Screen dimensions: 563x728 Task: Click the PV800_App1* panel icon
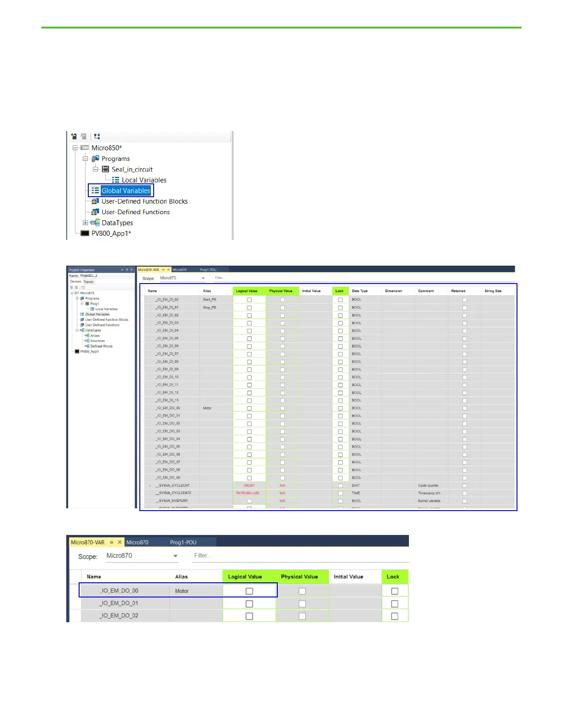pos(85,233)
